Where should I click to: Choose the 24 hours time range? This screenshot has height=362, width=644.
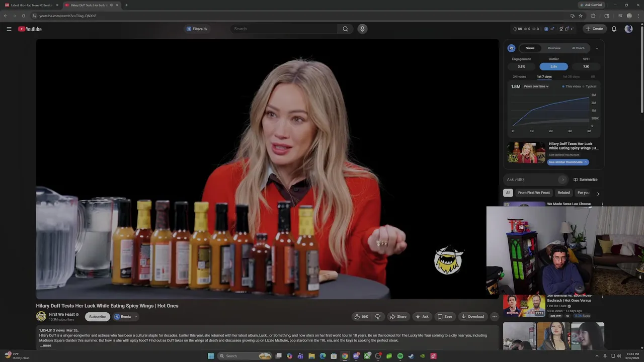(519, 76)
